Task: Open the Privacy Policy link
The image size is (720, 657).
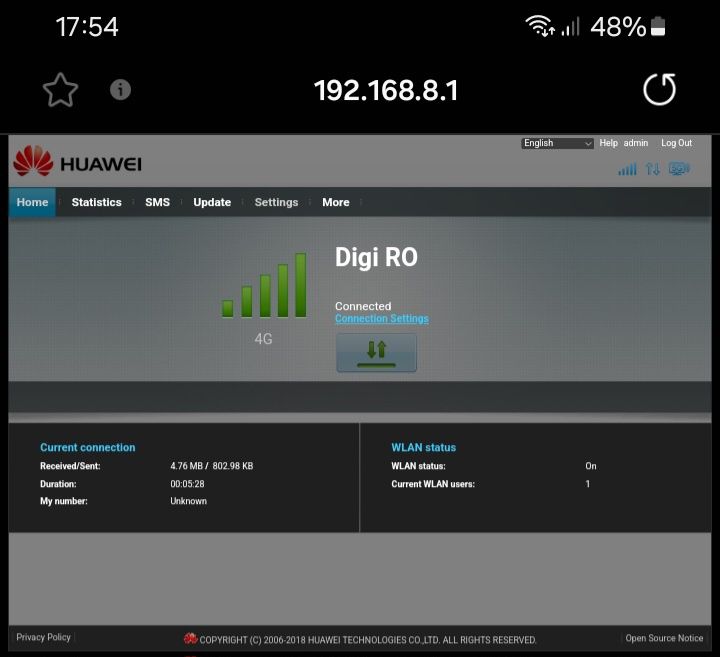Action: pos(44,637)
